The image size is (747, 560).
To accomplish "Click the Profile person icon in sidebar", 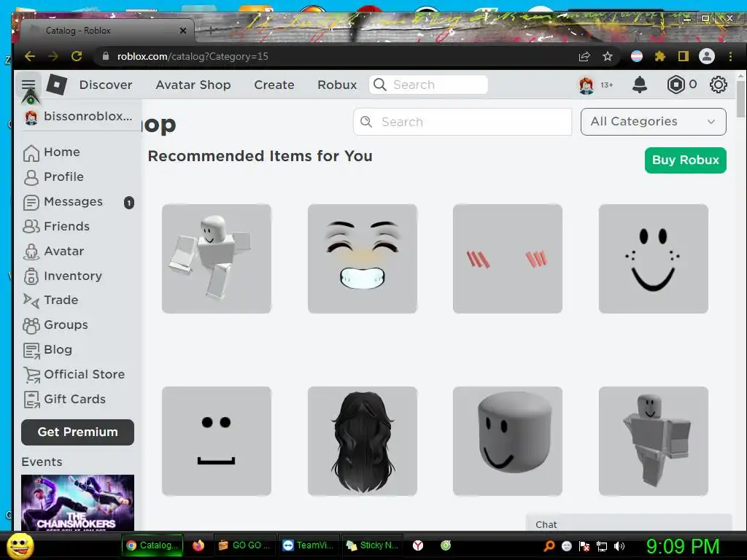I will coord(31,178).
